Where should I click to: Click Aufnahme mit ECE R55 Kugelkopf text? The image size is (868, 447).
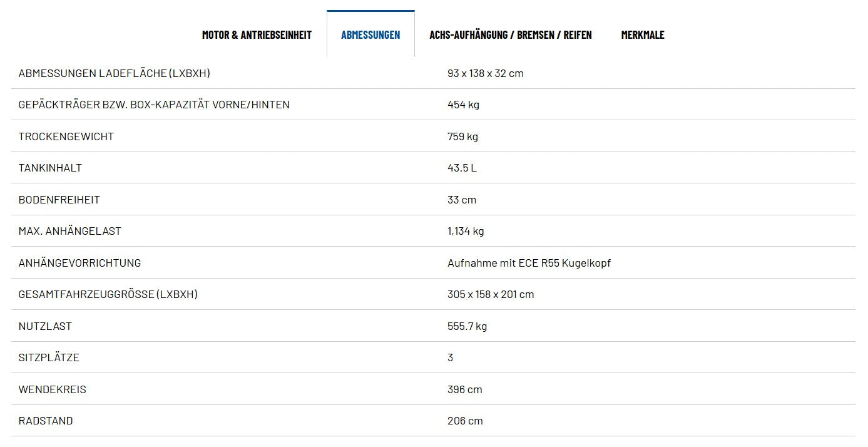[x=529, y=263]
